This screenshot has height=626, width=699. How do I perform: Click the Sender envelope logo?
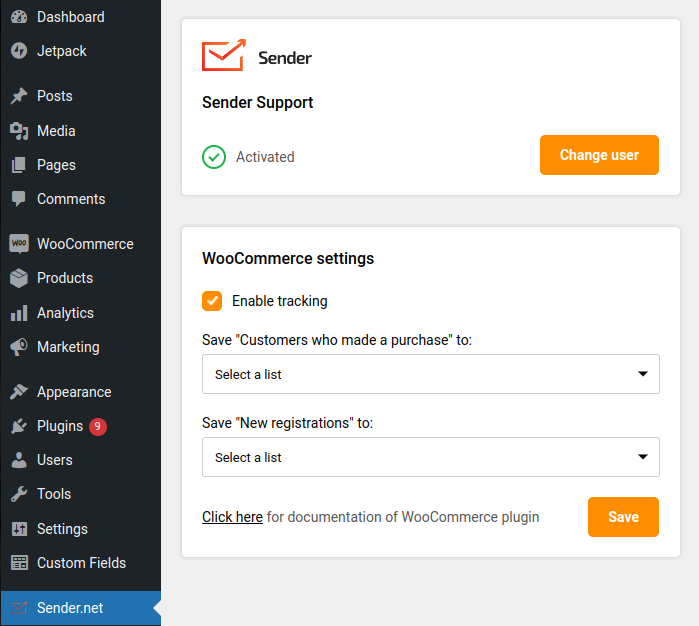(x=224, y=56)
